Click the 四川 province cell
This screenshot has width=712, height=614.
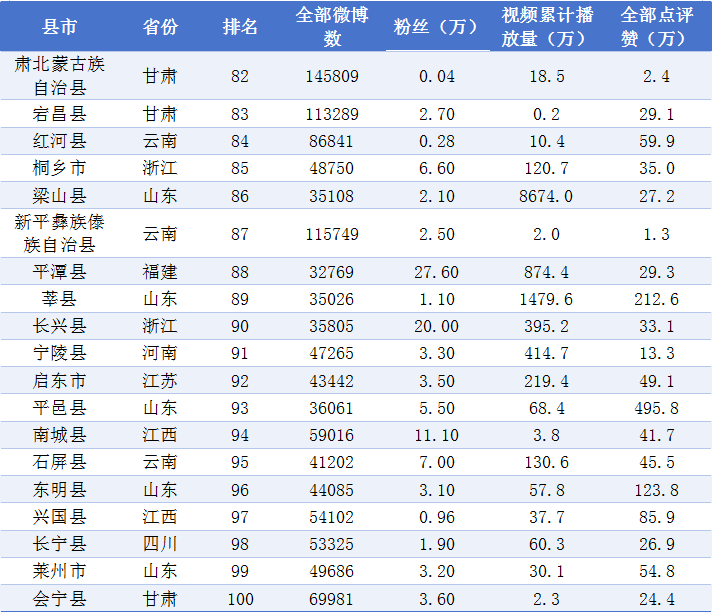tap(160, 544)
